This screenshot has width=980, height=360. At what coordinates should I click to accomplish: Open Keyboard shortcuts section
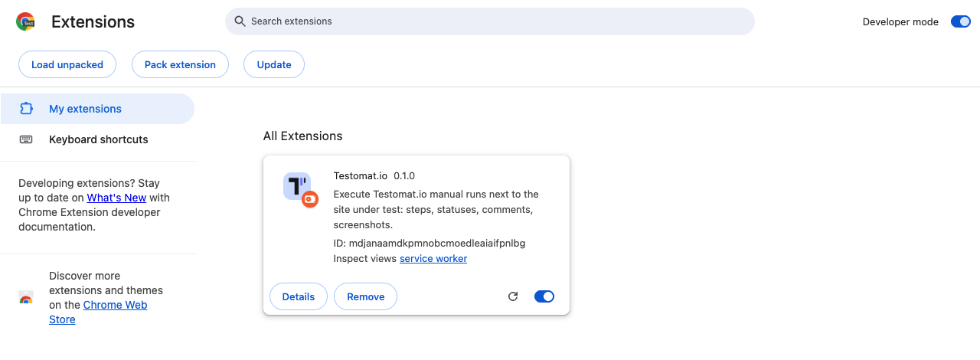pos(97,139)
